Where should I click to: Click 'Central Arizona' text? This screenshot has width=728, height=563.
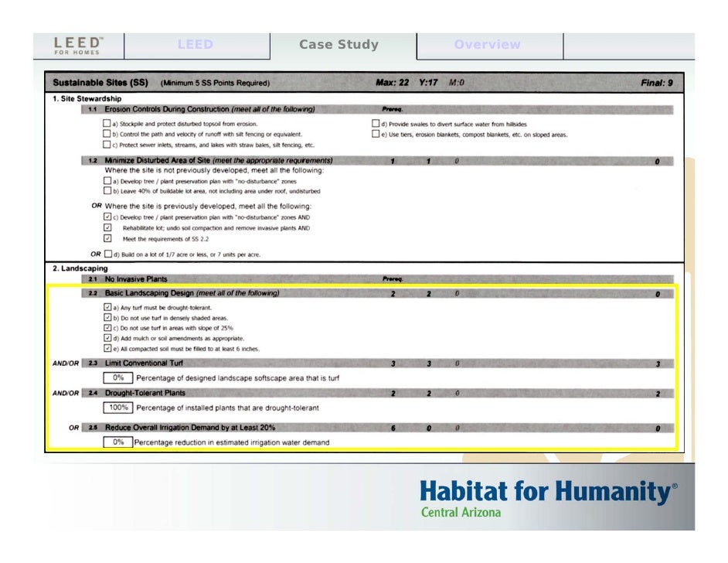pos(461,513)
